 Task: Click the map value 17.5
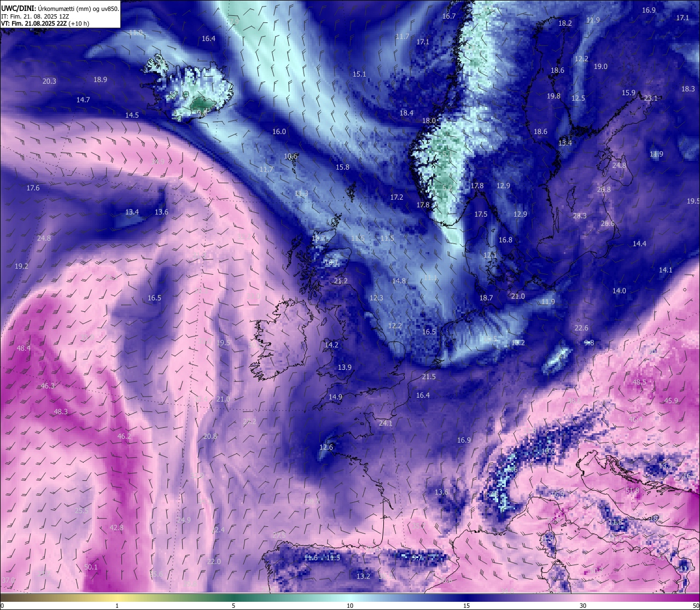[x=481, y=214]
